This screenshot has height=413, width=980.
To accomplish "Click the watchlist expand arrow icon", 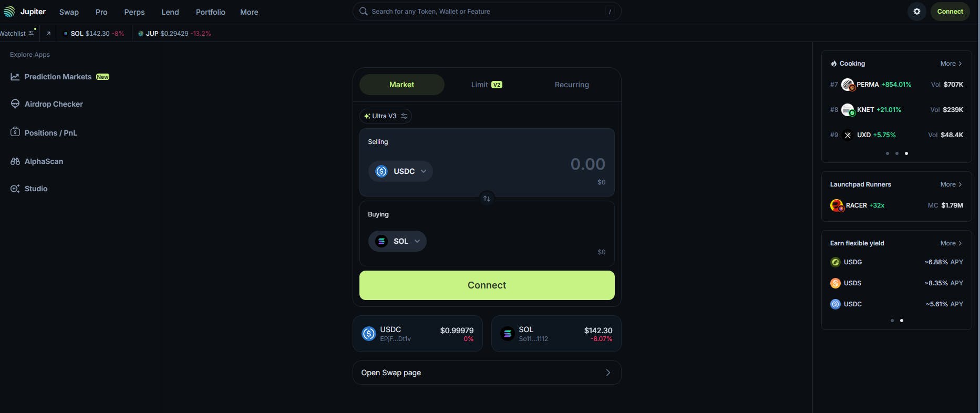I will (48, 34).
